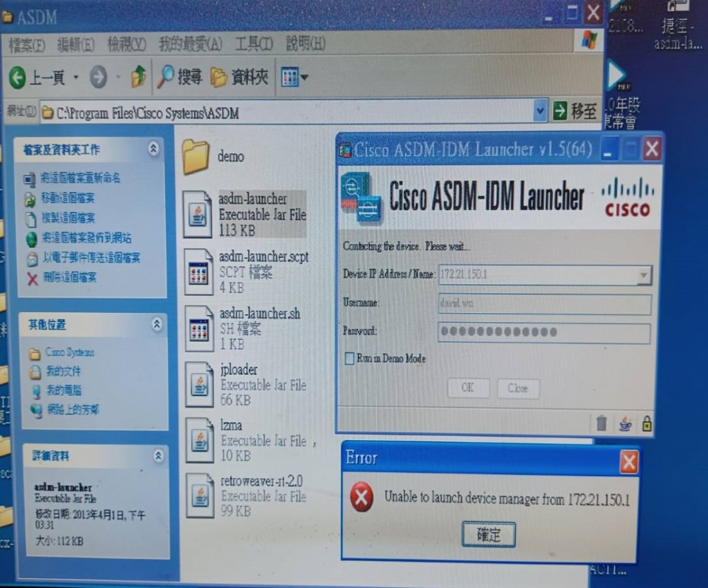708x588 pixels.
Task: Open Device IP Address dropdown arrow
Action: point(644,274)
